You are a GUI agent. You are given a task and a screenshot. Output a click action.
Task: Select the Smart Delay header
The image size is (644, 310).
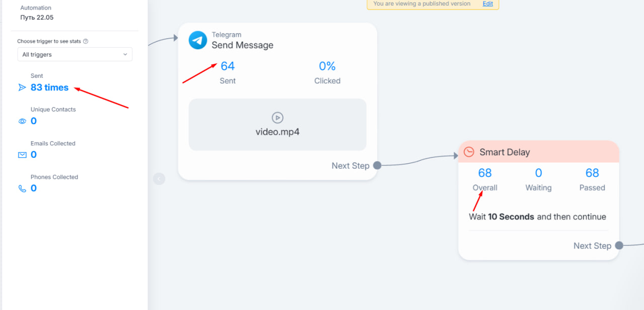pyautogui.click(x=538, y=152)
